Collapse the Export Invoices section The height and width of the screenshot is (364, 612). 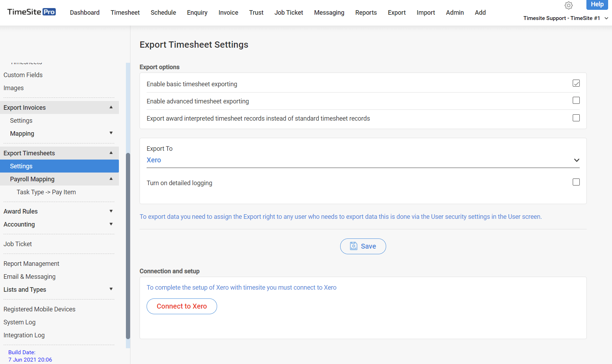(59, 108)
